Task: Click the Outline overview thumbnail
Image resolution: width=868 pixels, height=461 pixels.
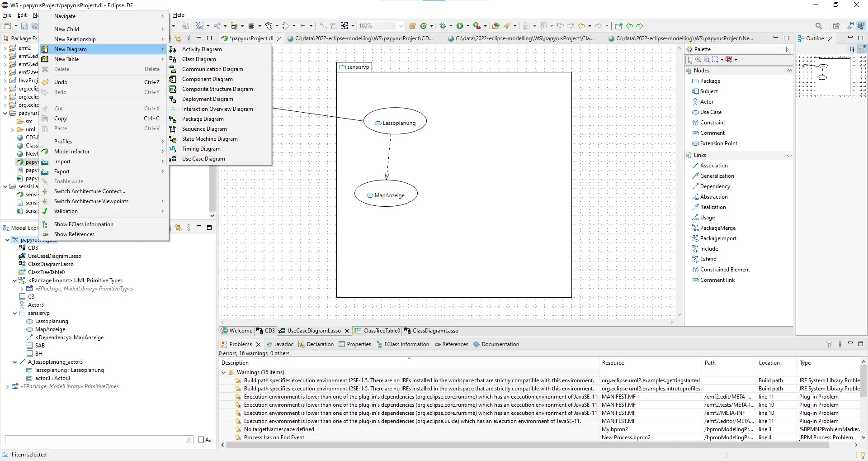Action: coord(831,75)
